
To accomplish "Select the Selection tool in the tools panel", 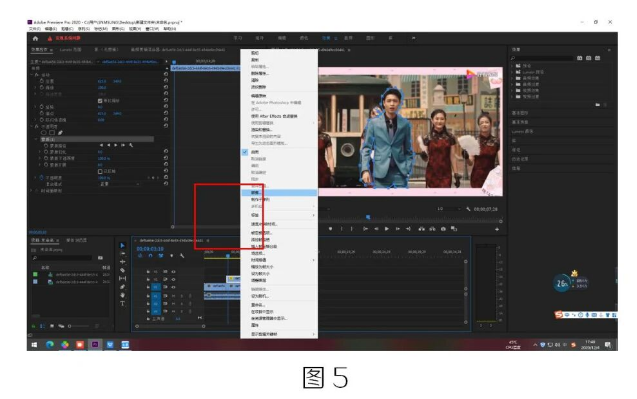I will (x=122, y=245).
